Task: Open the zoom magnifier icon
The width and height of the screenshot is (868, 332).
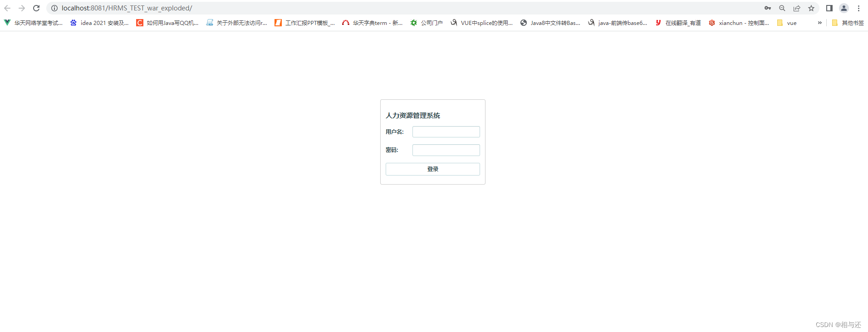Action: 782,8
